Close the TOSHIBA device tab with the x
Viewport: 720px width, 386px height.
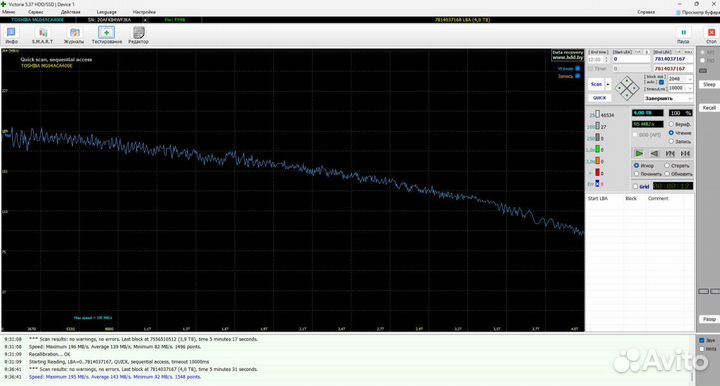(x=145, y=20)
